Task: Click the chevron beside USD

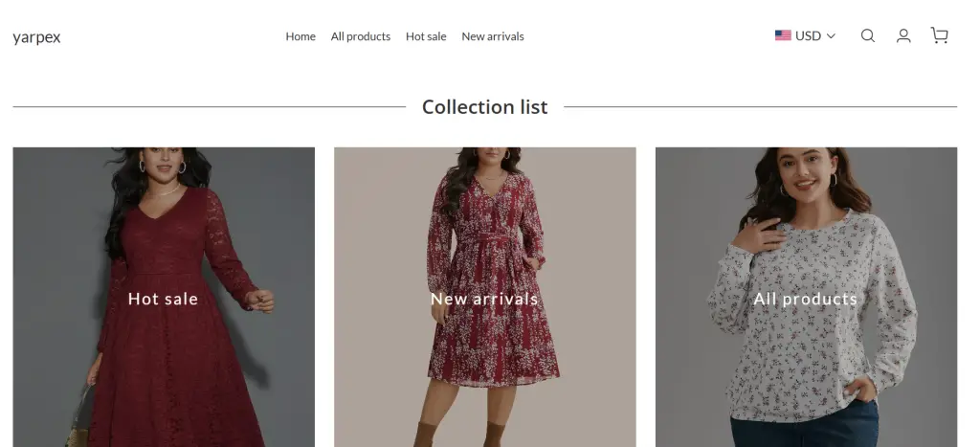Action: coord(831,36)
